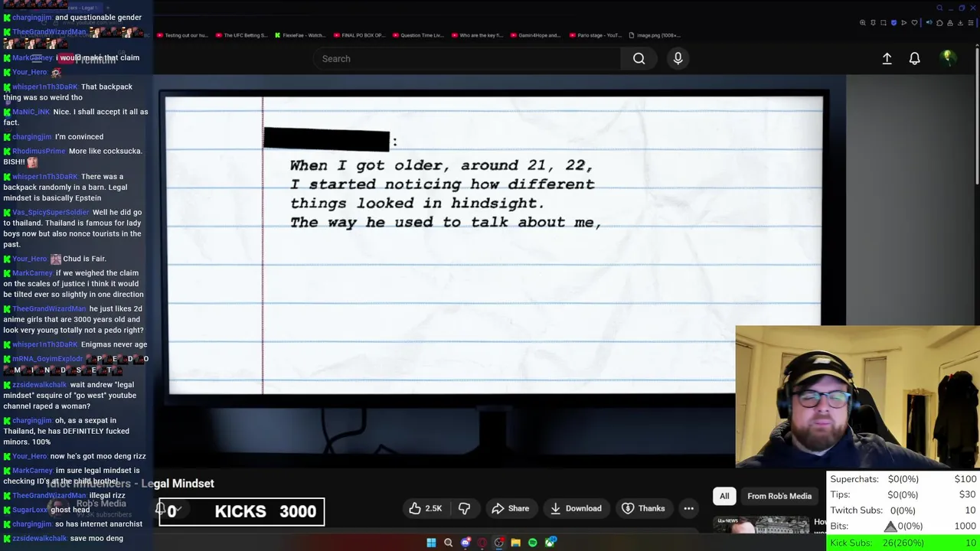This screenshot has height=551, width=980.
Task: Open FlexieFae - Watch... Kick bookmark
Action: coord(299,35)
